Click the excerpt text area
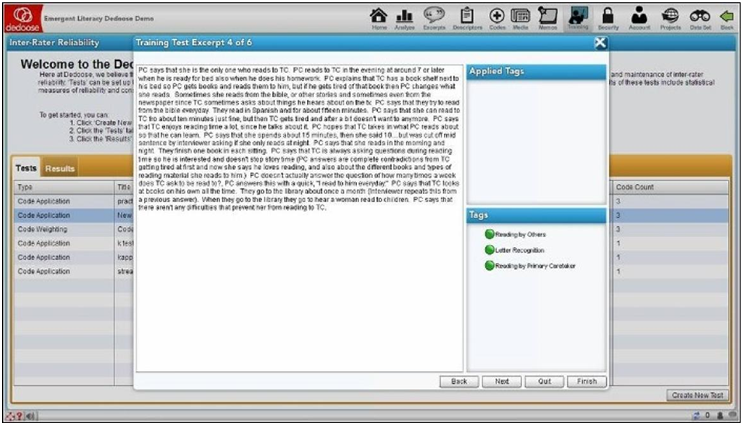Viewport: 743px width, 425px height. (299, 218)
